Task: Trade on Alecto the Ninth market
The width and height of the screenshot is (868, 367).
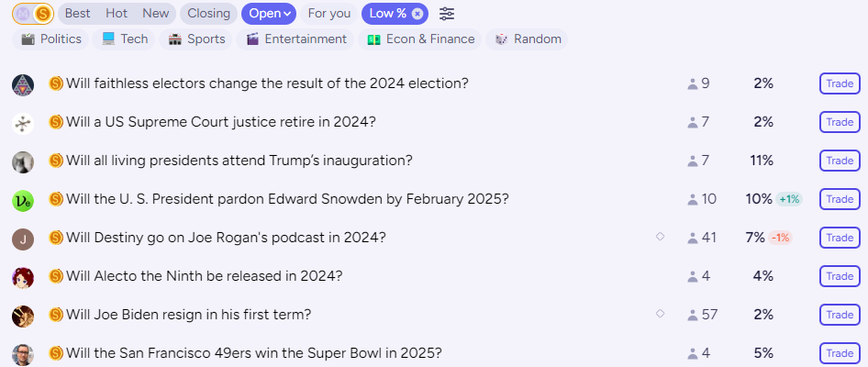Action: pyautogui.click(x=840, y=276)
